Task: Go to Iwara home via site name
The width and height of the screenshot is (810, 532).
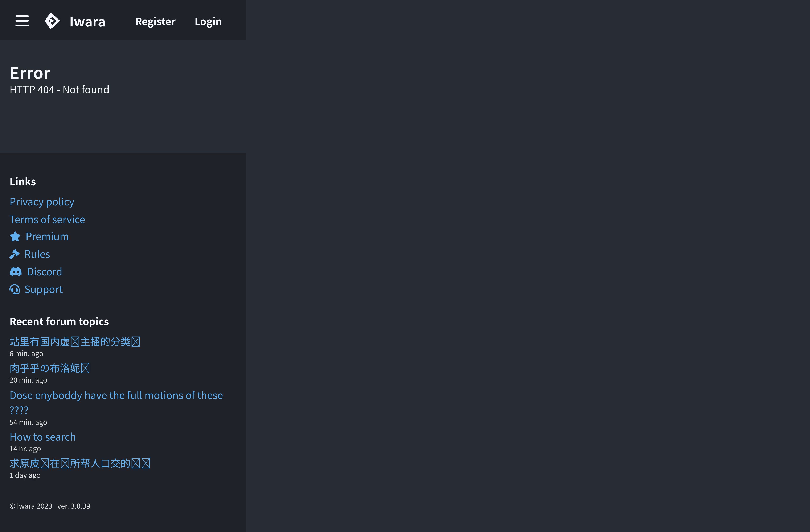Action: pos(87,21)
